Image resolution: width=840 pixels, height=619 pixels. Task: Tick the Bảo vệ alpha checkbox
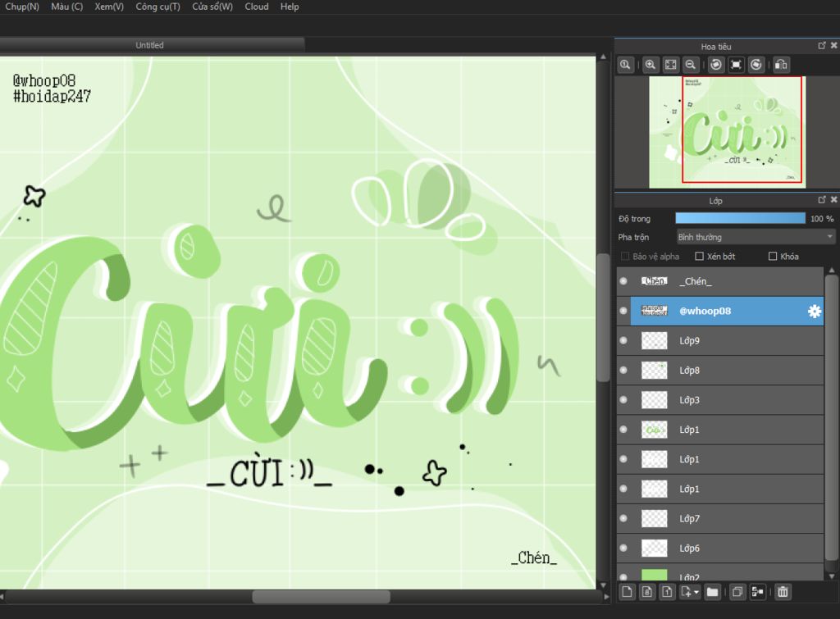[624, 257]
